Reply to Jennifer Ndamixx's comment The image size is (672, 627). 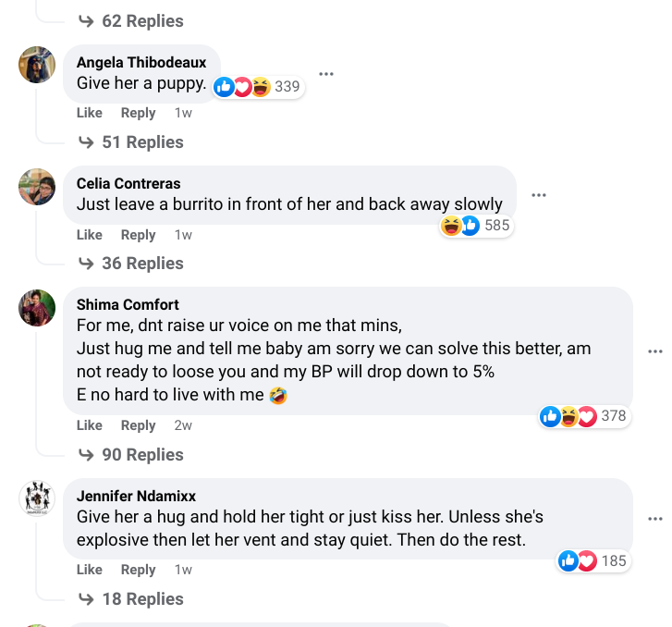click(x=139, y=570)
